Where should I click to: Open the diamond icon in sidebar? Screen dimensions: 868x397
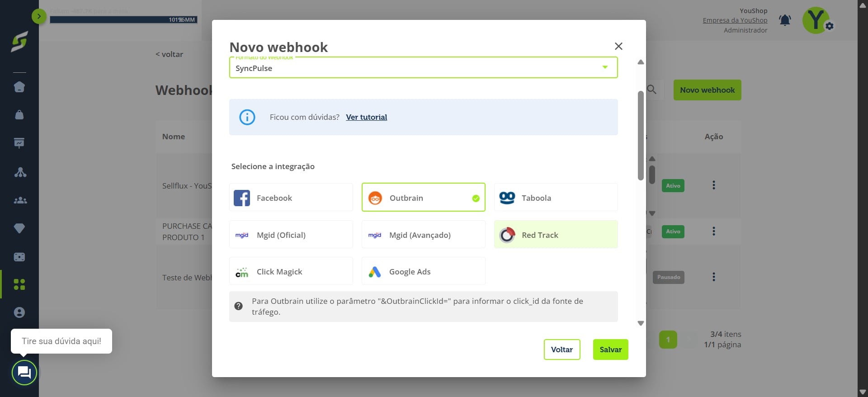pos(19,228)
